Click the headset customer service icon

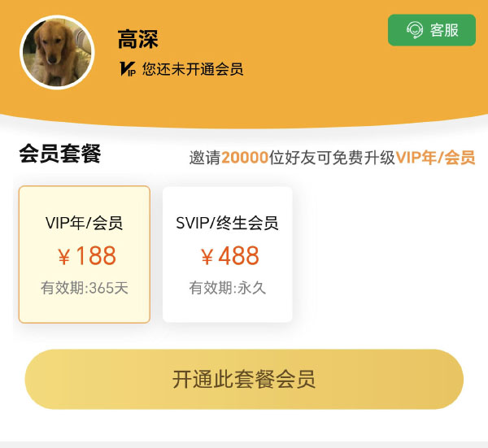(415, 30)
